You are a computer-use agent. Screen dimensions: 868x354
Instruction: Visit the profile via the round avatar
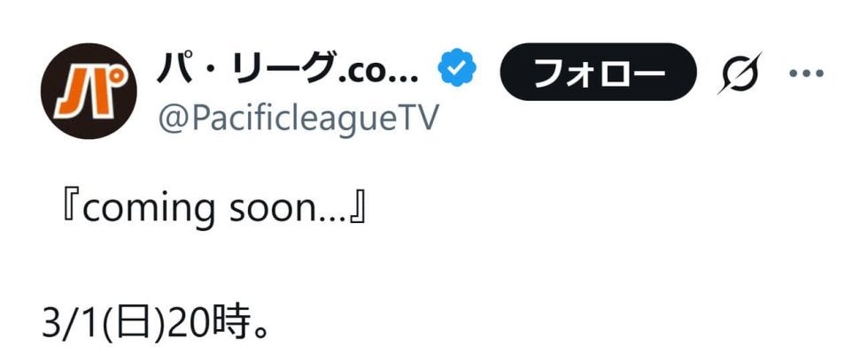(89, 90)
